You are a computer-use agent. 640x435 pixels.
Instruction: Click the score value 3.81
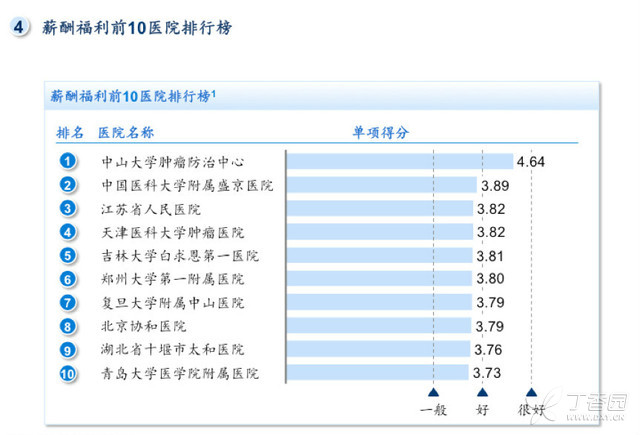490,256
